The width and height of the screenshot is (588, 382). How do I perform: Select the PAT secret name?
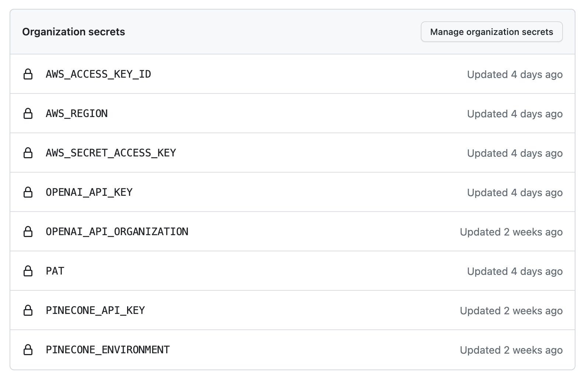pos(55,271)
